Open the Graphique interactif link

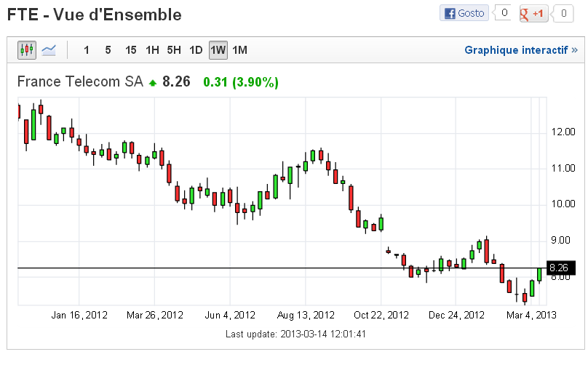click(521, 50)
